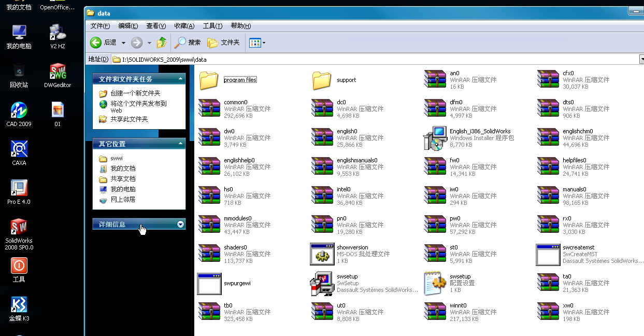Select the common0 archive icon

click(x=209, y=109)
